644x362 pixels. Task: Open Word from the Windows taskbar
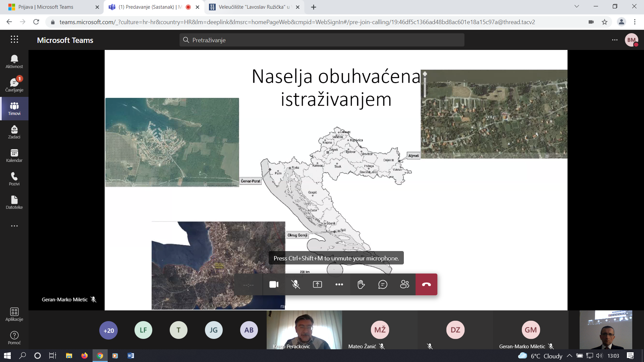pyautogui.click(x=131, y=356)
